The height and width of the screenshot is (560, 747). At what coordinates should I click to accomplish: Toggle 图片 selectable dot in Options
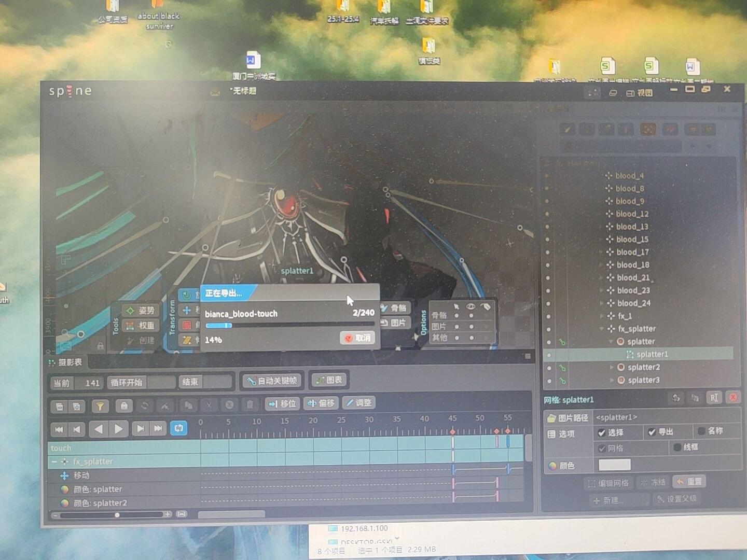(457, 327)
